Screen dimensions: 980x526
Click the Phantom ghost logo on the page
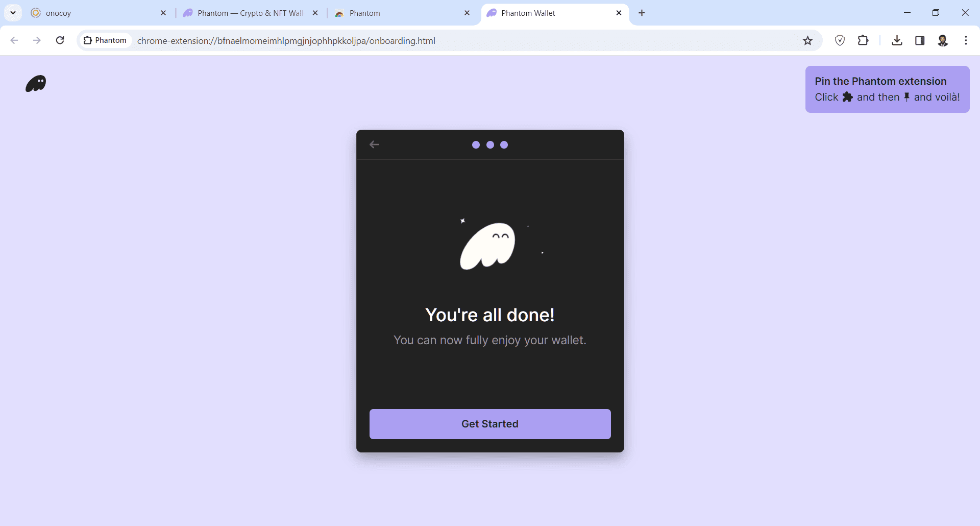[x=36, y=83]
